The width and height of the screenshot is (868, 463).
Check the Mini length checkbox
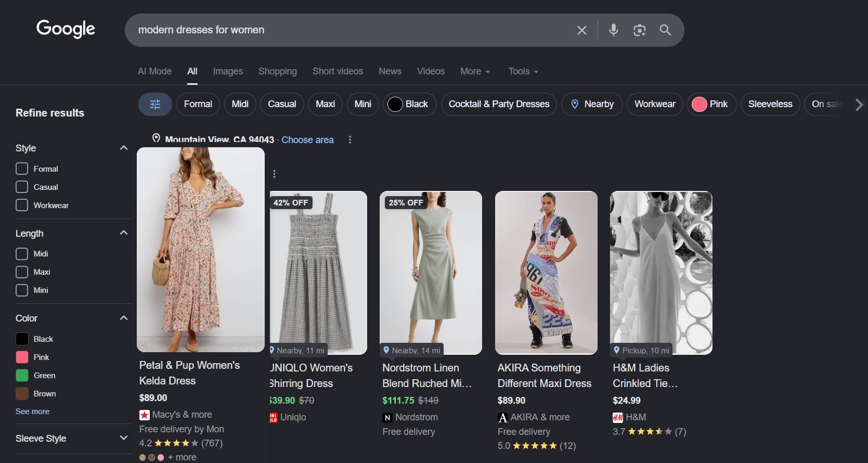point(22,290)
